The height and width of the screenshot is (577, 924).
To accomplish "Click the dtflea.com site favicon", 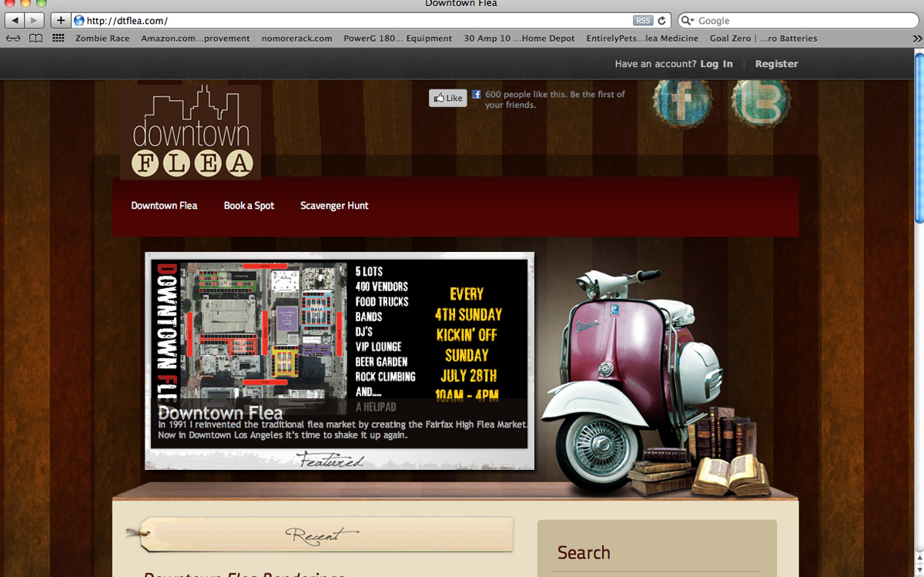I will 79,21.
